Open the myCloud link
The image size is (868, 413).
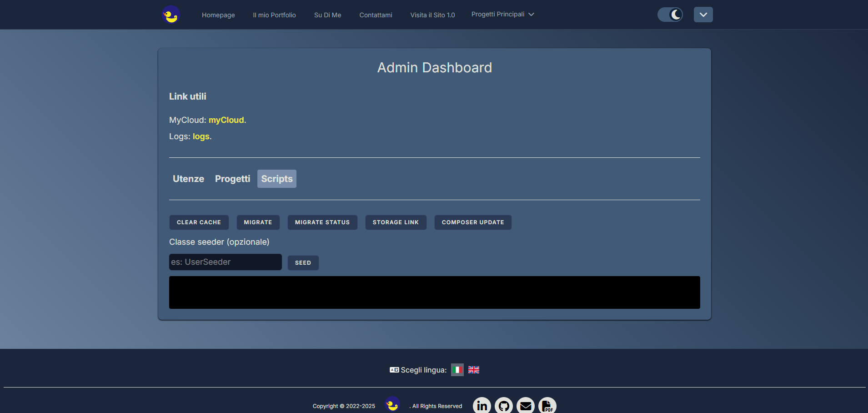(x=226, y=120)
